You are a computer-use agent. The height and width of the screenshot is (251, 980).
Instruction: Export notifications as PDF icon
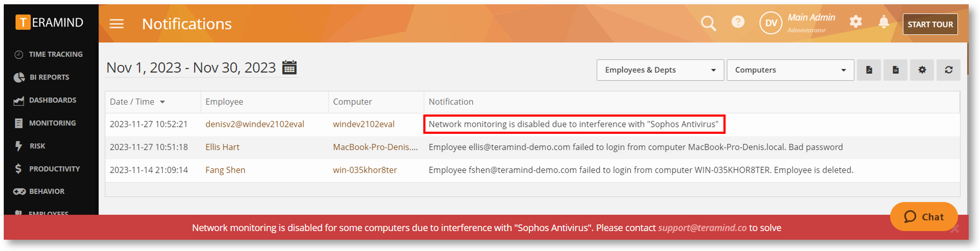tap(869, 70)
